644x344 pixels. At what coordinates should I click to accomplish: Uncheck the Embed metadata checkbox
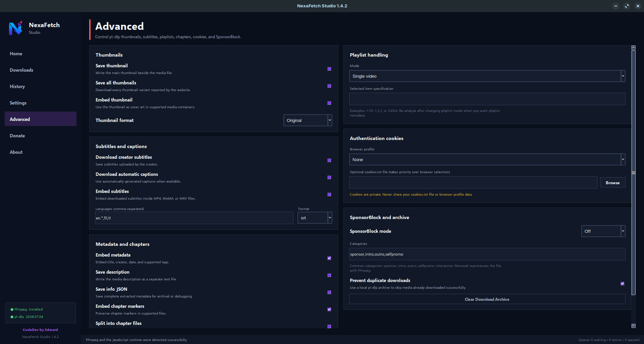pyautogui.click(x=329, y=258)
